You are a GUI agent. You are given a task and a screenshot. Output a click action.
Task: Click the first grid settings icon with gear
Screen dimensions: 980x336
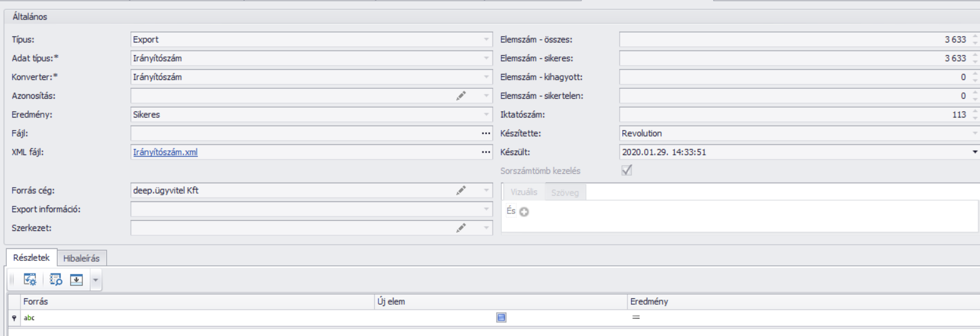click(x=30, y=280)
